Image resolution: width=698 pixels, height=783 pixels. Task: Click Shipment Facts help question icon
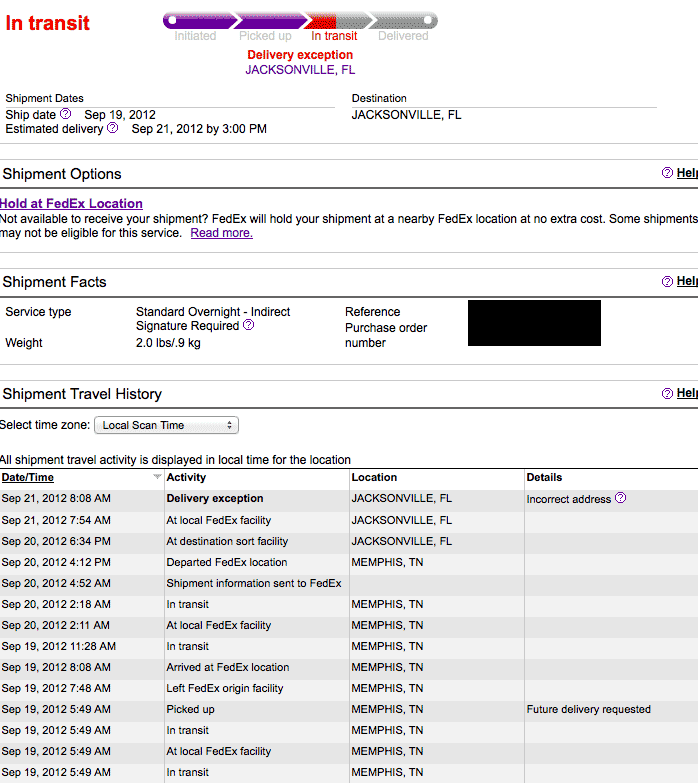point(667,281)
